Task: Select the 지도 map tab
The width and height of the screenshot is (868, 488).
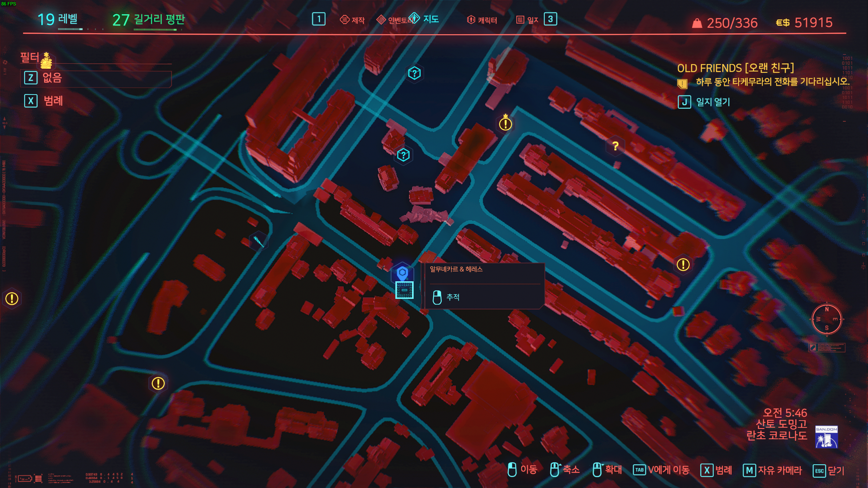Action: pyautogui.click(x=425, y=19)
